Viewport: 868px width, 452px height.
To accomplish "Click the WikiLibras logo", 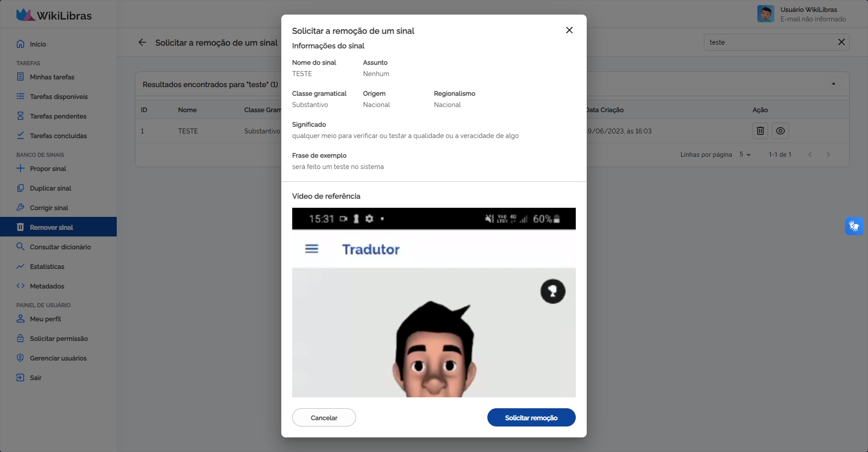I will coord(54,15).
